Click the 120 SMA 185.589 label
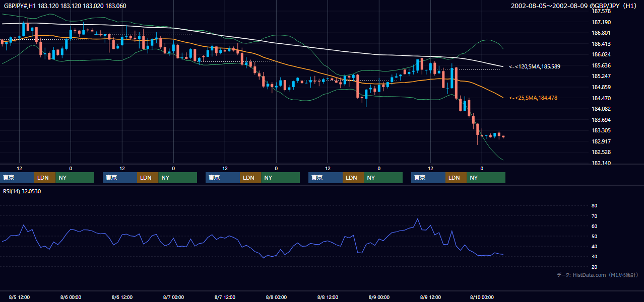The image size is (644, 302). (x=535, y=66)
